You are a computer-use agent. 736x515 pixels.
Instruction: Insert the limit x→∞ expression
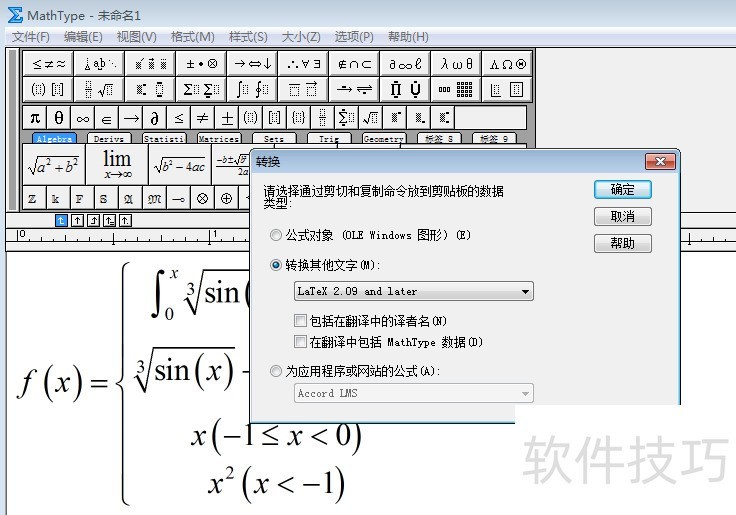[x=117, y=164]
